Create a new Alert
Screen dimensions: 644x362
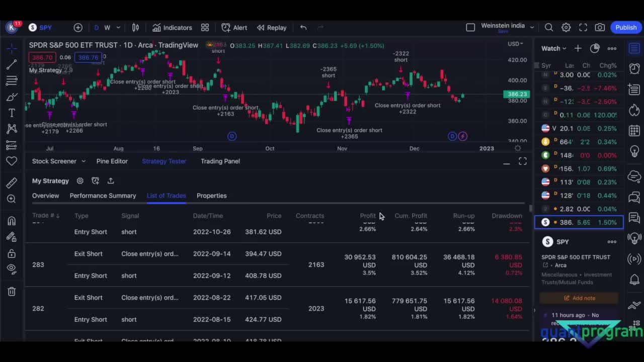tap(234, 28)
